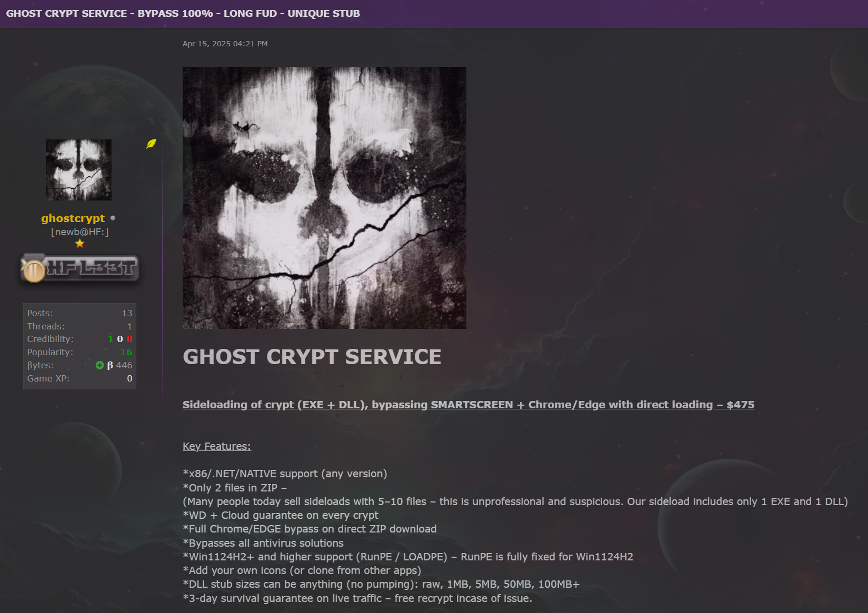Click the green Popularity value 16
868x613 pixels.
126,352
